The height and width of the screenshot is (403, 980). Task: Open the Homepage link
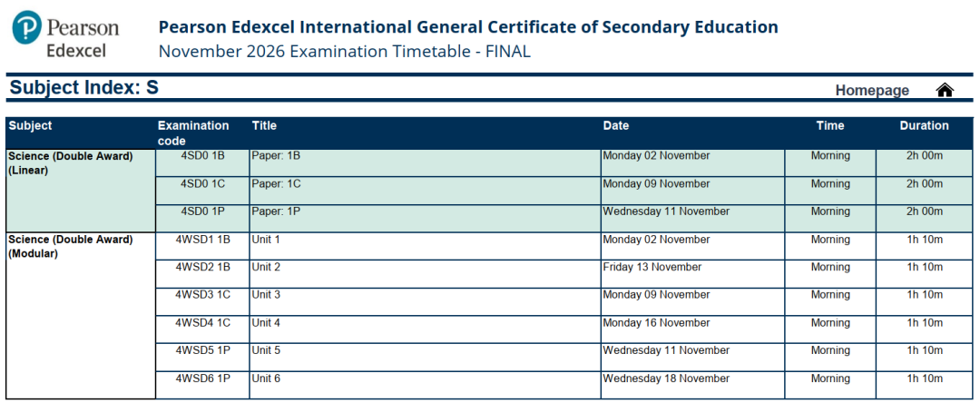tap(872, 91)
